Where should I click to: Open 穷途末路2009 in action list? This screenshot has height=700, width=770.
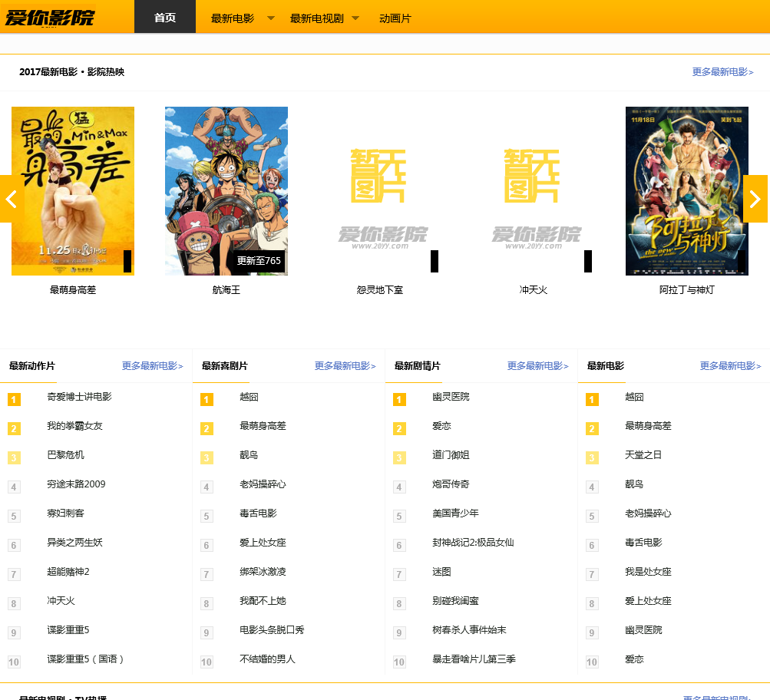click(x=76, y=484)
